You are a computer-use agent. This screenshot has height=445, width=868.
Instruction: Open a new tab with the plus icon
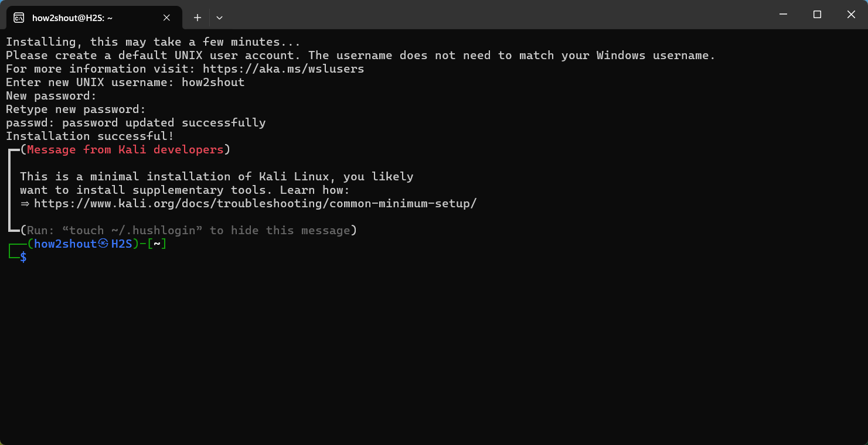click(x=197, y=18)
